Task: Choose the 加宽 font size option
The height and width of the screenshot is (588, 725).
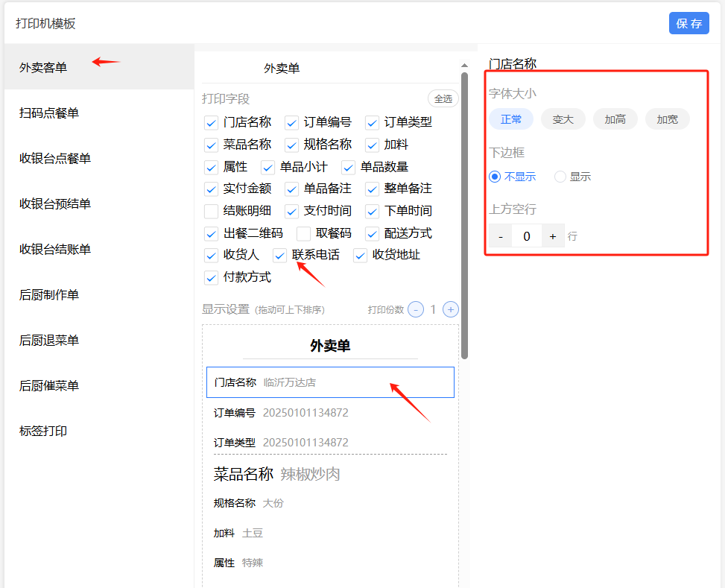Action: 667,119
